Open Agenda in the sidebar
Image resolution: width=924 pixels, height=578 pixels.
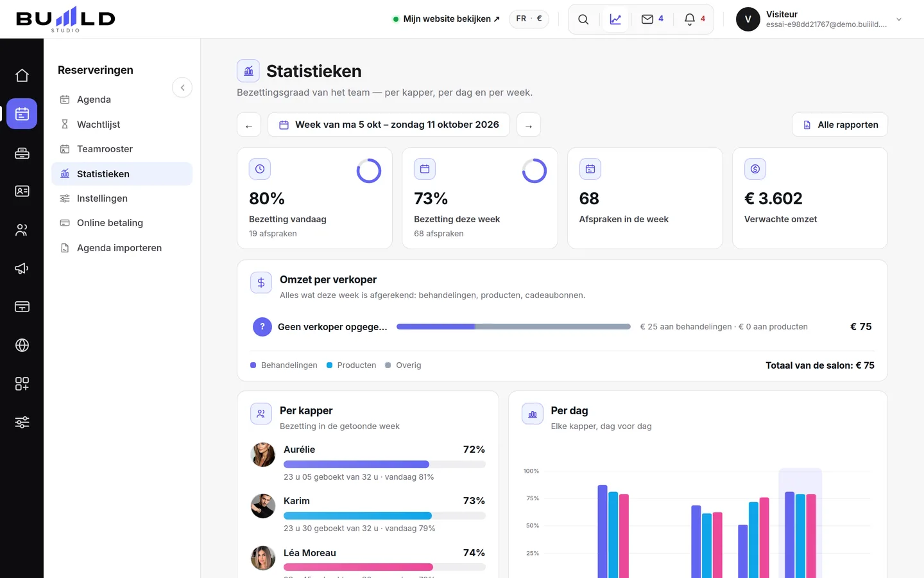(122, 100)
